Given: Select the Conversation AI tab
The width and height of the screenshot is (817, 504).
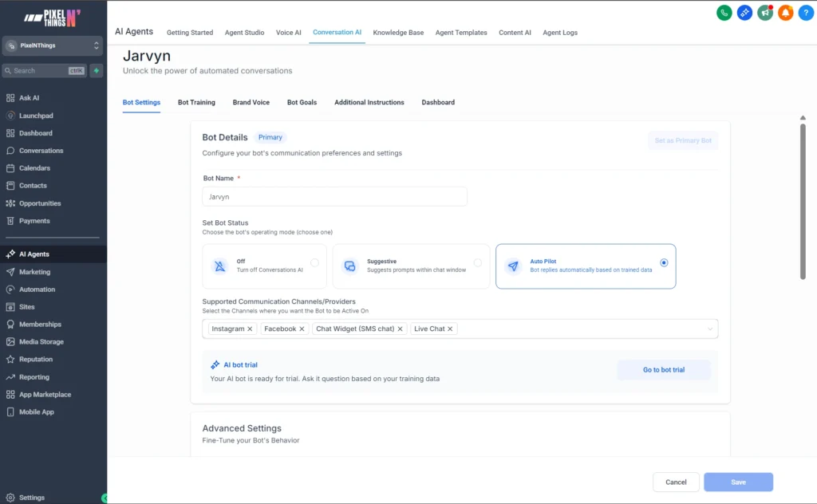Looking at the screenshot, I should tap(337, 32).
